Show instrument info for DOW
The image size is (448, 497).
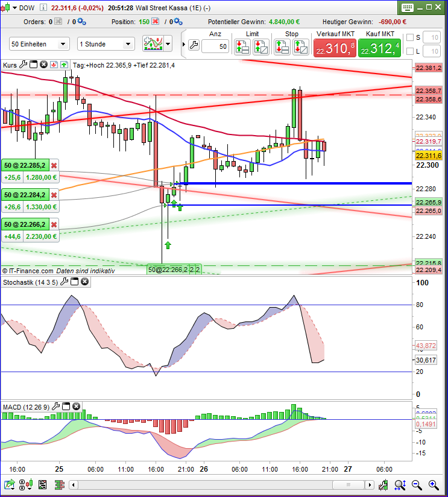tap(43, 8)
